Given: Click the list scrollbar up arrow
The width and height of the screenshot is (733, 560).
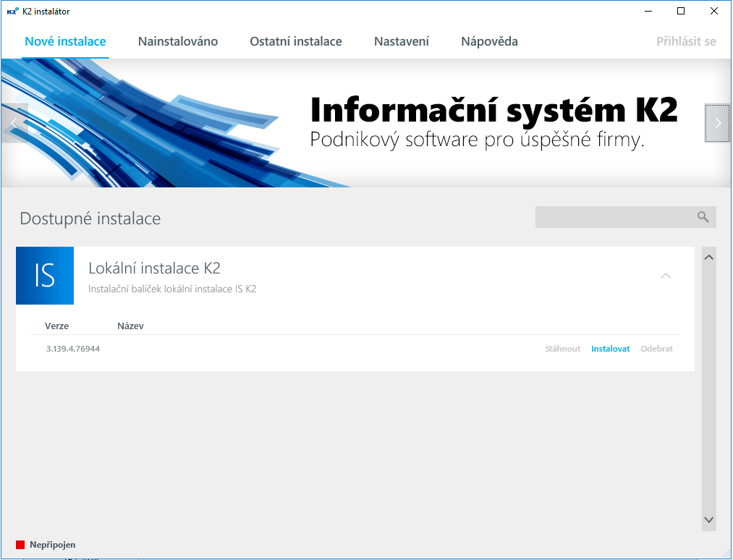Looking at the screenshot, I should (708, 257).
